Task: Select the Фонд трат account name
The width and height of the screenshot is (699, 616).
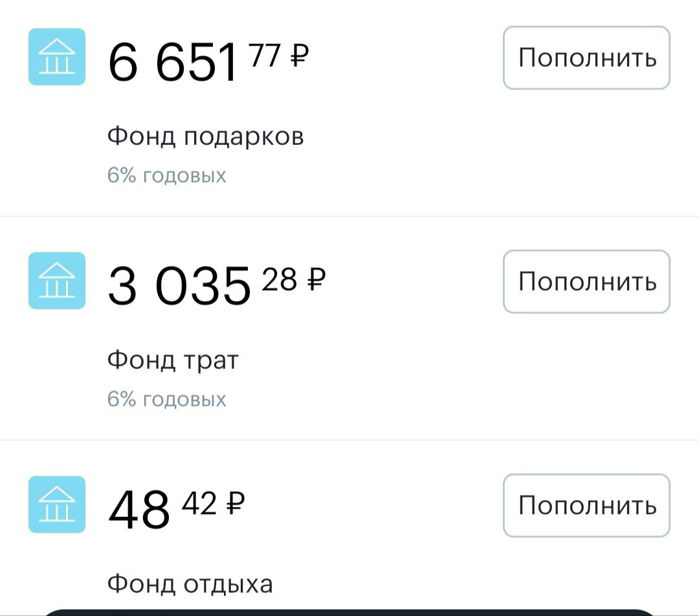Action: [173, 360]
